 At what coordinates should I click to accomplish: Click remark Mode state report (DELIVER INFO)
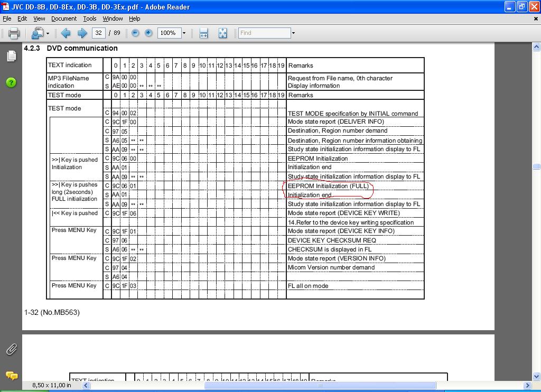[335, 122]
